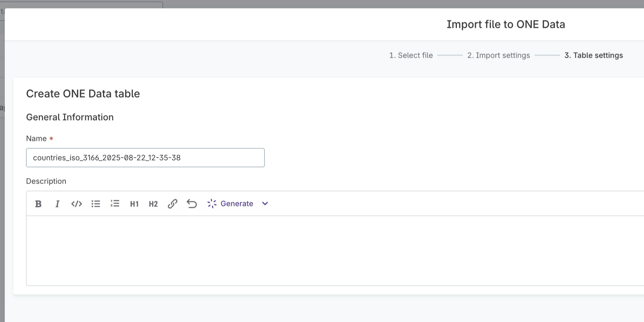Go back to the Select file step
The height and width of the screenshot is (322, 644).
click(411, 55)
